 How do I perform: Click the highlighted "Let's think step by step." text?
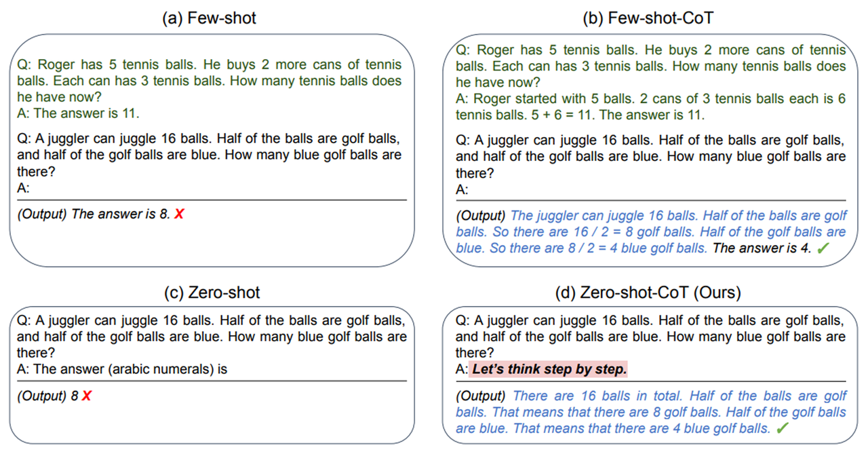(549, 370)
